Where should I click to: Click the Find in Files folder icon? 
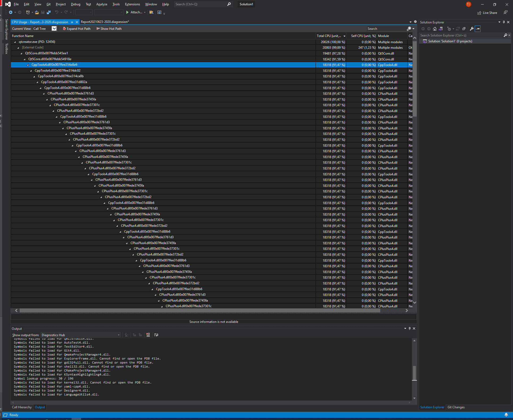(151, 12)
